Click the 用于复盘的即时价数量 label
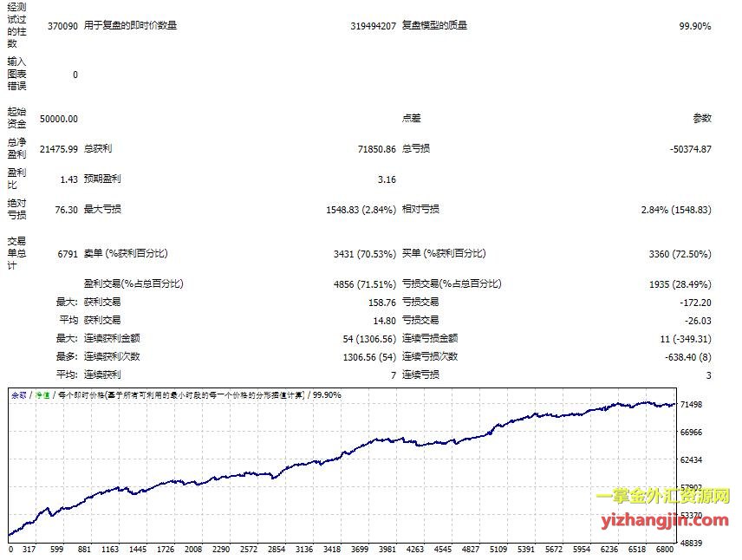Image resolution: width=742 pixels, height=560 pixels. [x=130, y=25]
